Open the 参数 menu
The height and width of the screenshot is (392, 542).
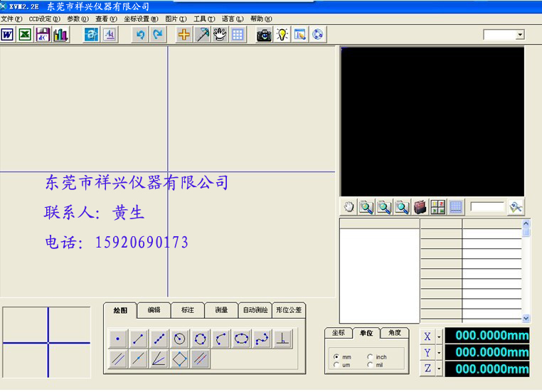tap(78, 19)
